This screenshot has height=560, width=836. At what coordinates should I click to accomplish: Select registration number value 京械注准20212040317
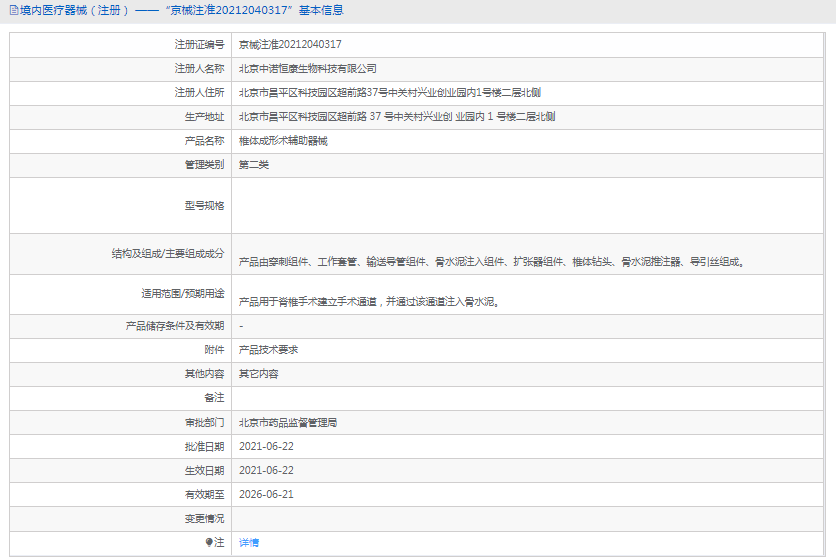(x=290, y=45)
